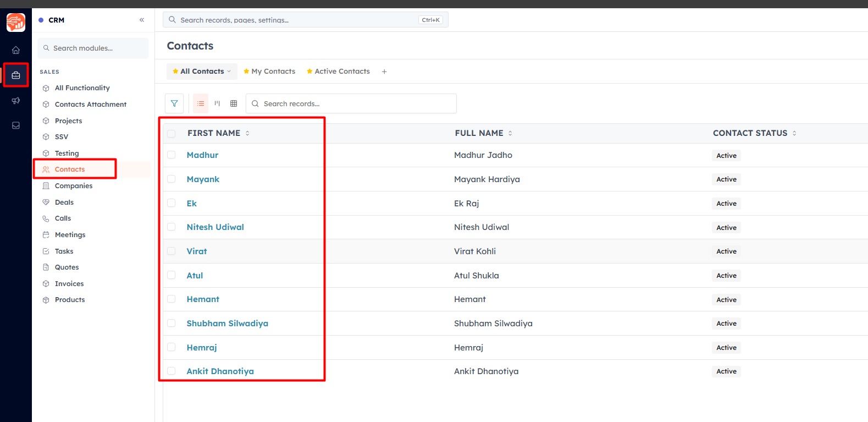
Task: Click the Virat Kohli full name cell
Action: [x=475, y=251]
